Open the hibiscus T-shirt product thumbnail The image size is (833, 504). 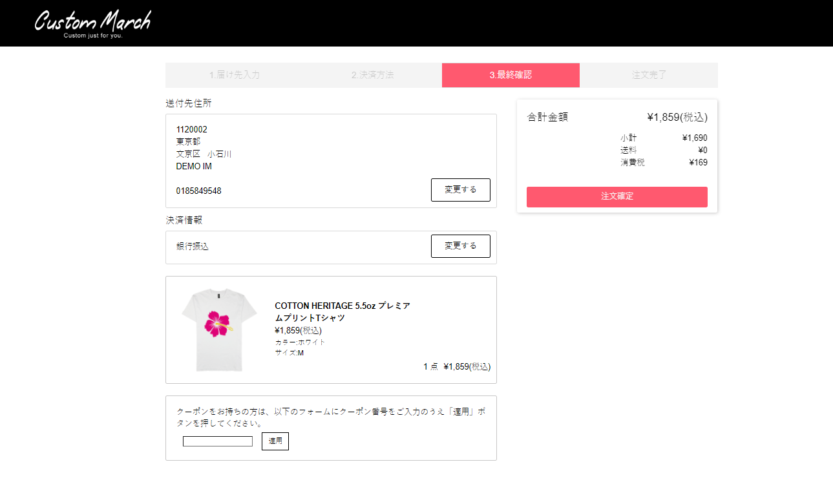tap(219, 330)
